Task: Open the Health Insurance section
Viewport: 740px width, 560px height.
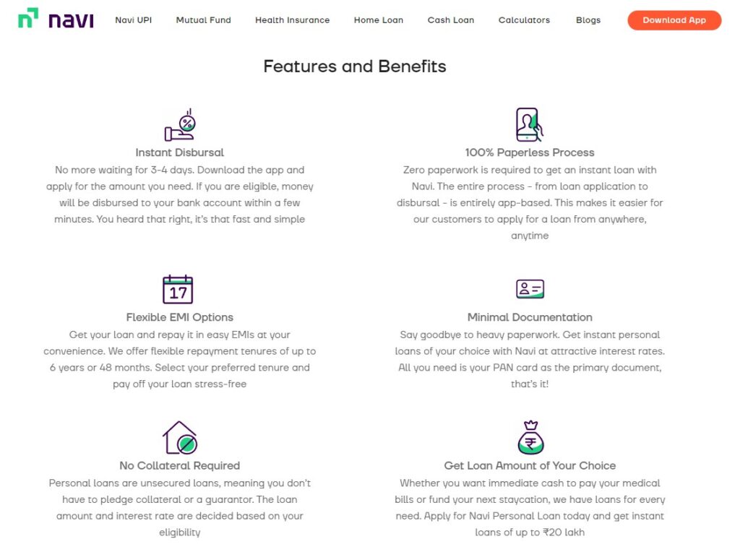Action: coord(292,20)
